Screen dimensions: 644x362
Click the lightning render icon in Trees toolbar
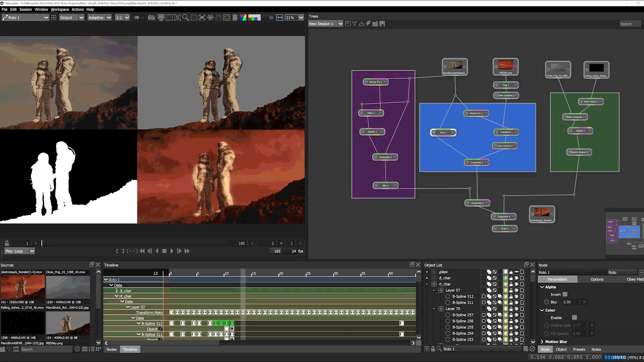pyautogui.click(x=368, y=23)
